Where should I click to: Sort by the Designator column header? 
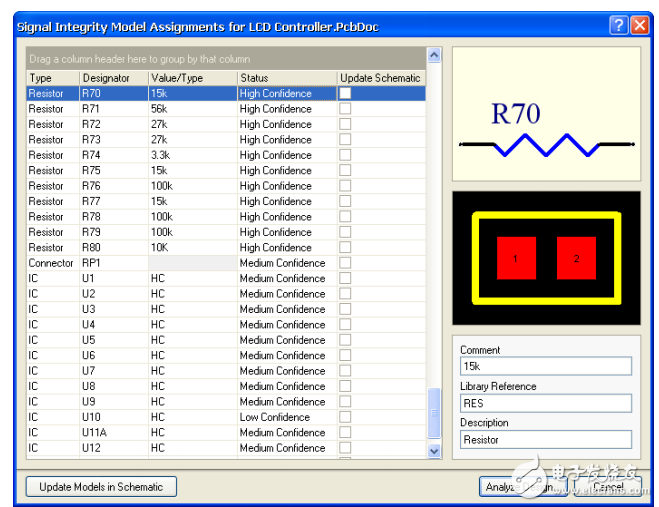click(113, 78)
